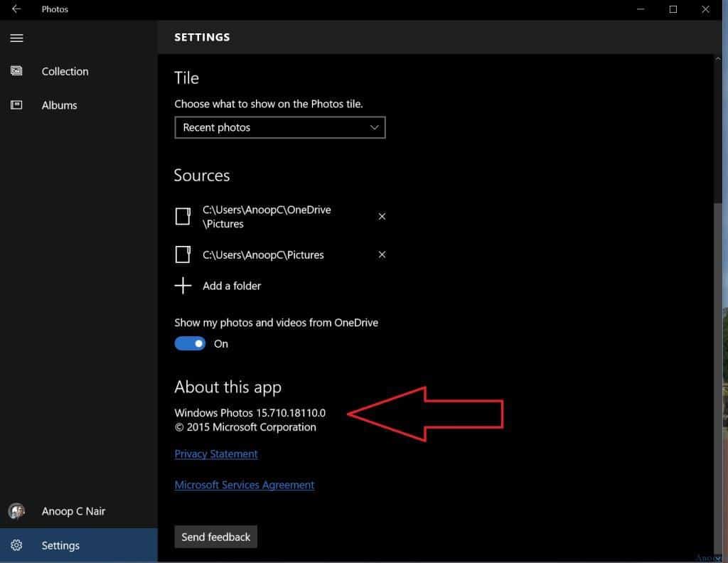Open the Recent photos tile dropdown

tap(279, 128)
